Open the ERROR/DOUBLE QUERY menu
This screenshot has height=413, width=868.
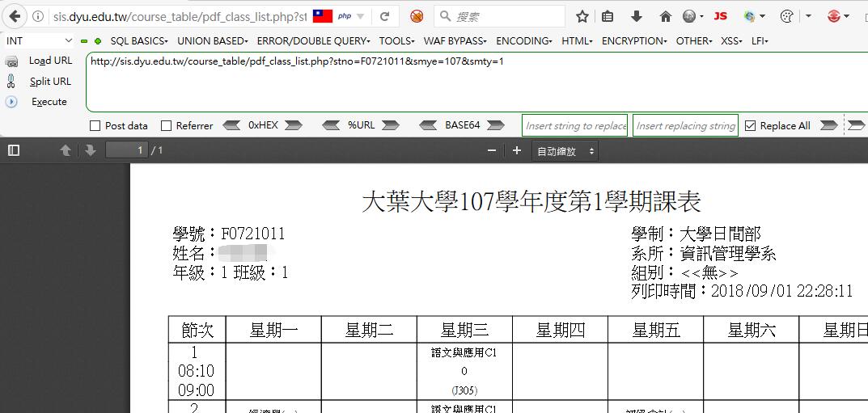[313, 41]
